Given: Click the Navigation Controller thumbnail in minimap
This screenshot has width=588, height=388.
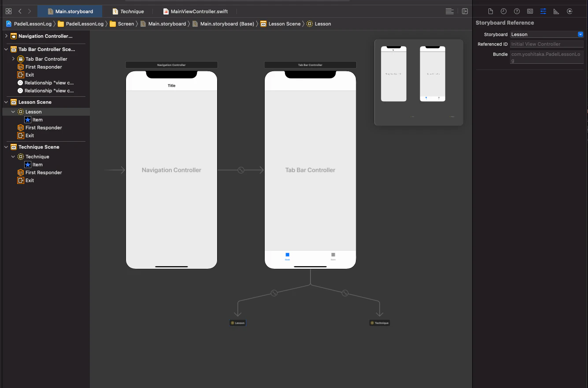Looking at the screenshot, I should pyautogui.click(x=394, y=74).
